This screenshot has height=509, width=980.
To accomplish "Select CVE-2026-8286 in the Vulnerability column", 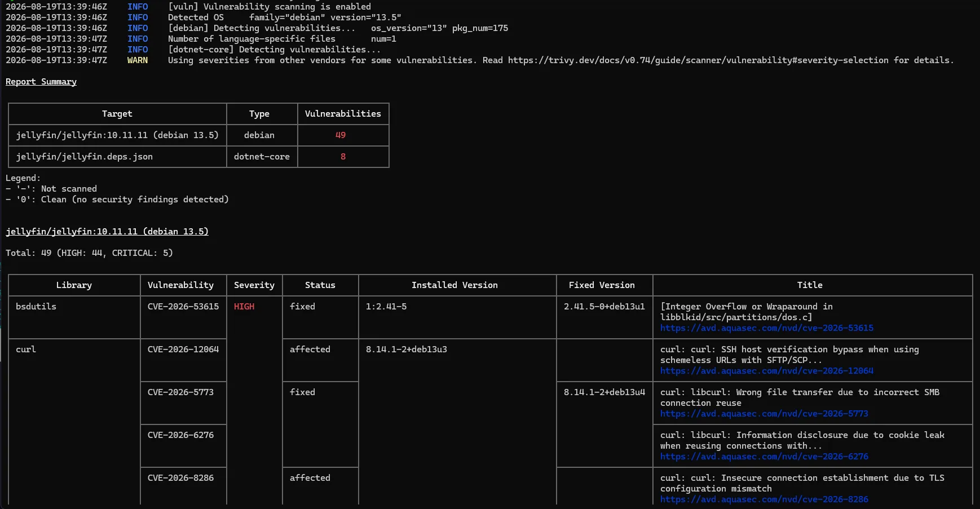I will coord(180,478).
